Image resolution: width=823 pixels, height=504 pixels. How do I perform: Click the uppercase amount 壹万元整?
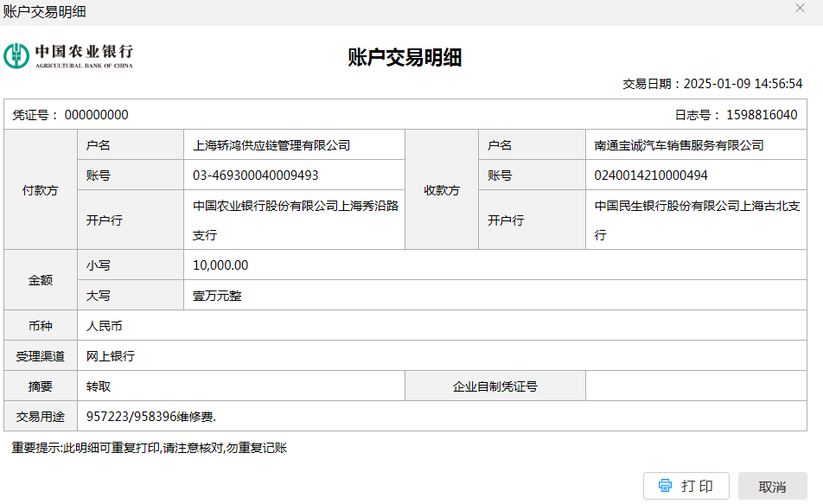coord(217,296)
